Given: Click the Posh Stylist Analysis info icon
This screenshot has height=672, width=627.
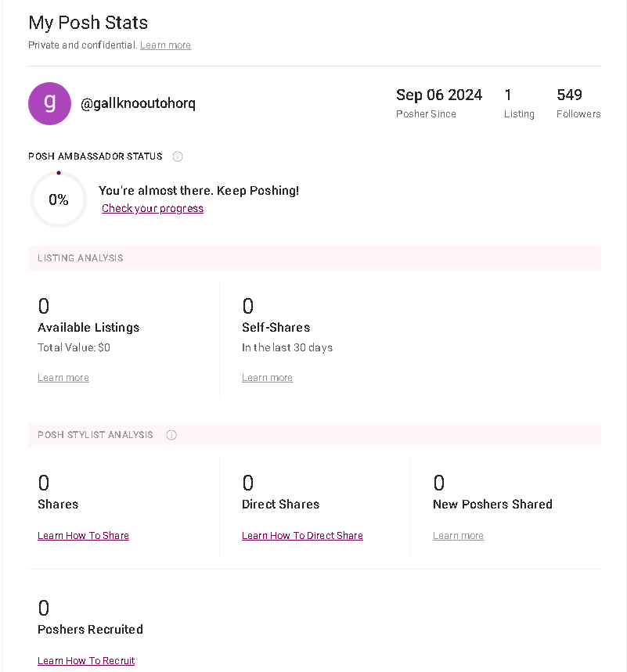Looking at the screenshot, I should pos(171,435).
